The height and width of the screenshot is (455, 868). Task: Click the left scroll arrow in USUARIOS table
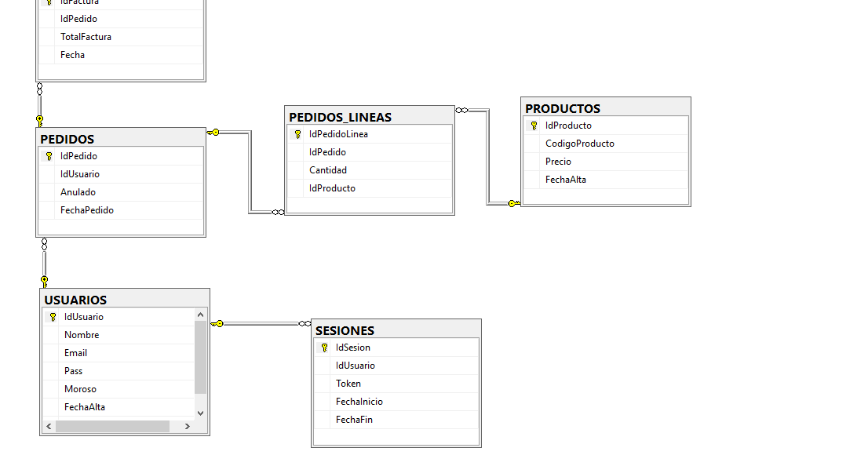pyautogui.click(x=49, y=426)
